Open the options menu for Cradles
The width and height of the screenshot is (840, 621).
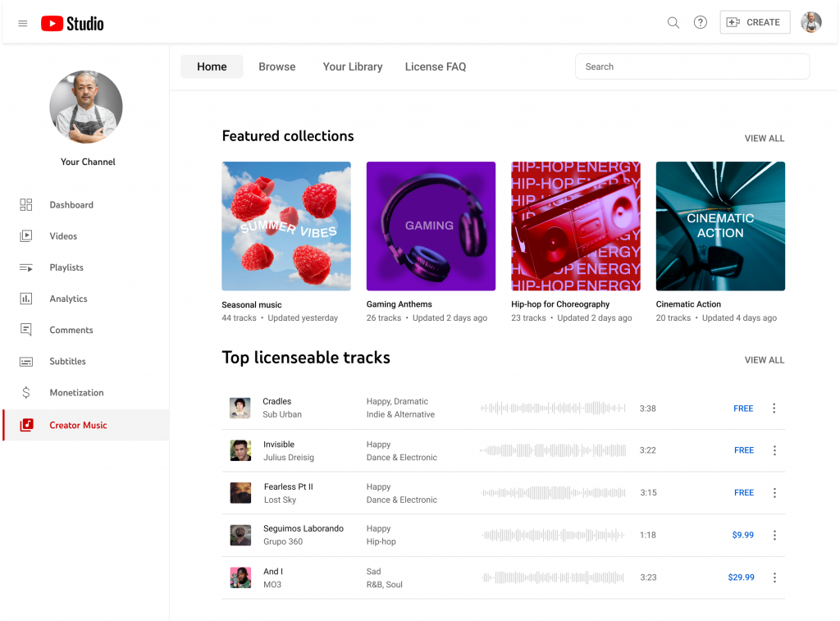(774, 408)
